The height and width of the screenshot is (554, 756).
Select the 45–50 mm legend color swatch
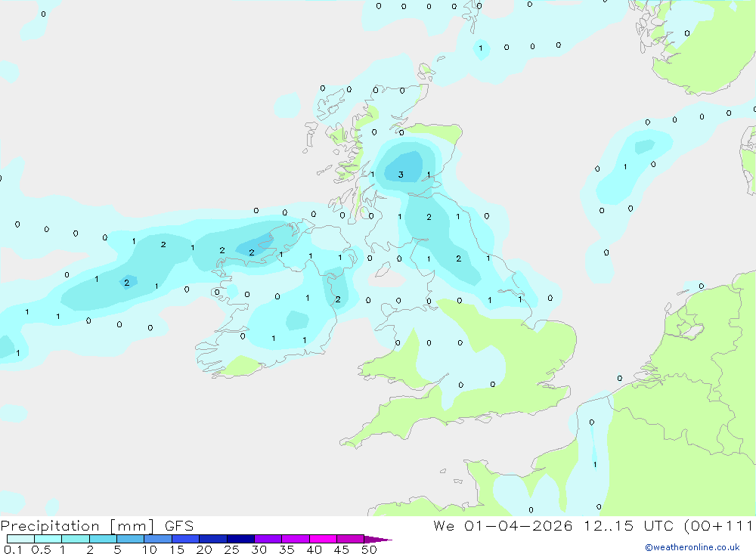click(x=351, y=539)
